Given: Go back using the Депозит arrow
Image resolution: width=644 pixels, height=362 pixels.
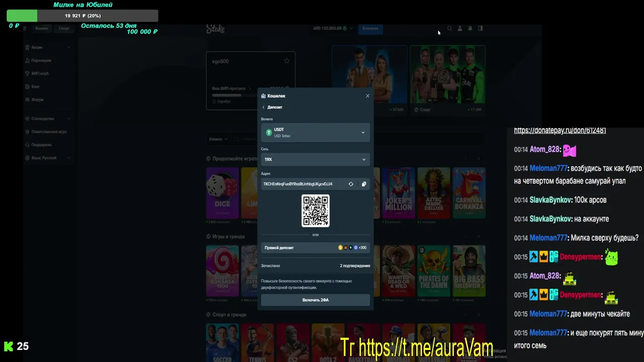Looking at the screenshot, I should click(263, 107).
